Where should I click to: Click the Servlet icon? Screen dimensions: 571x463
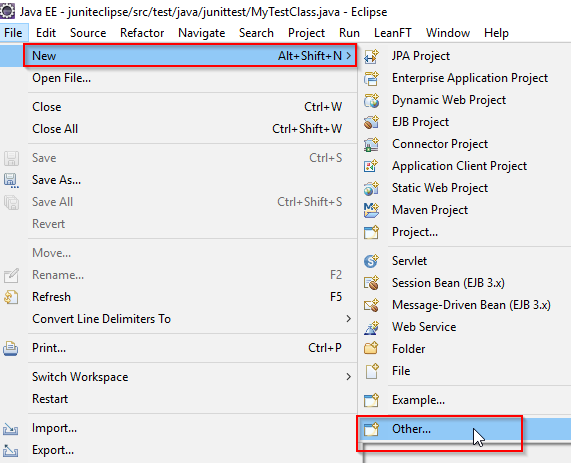(371, 261)
